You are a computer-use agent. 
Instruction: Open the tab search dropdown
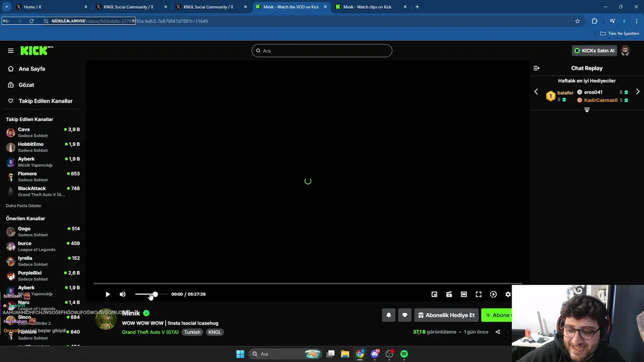(x=6, y=7)
